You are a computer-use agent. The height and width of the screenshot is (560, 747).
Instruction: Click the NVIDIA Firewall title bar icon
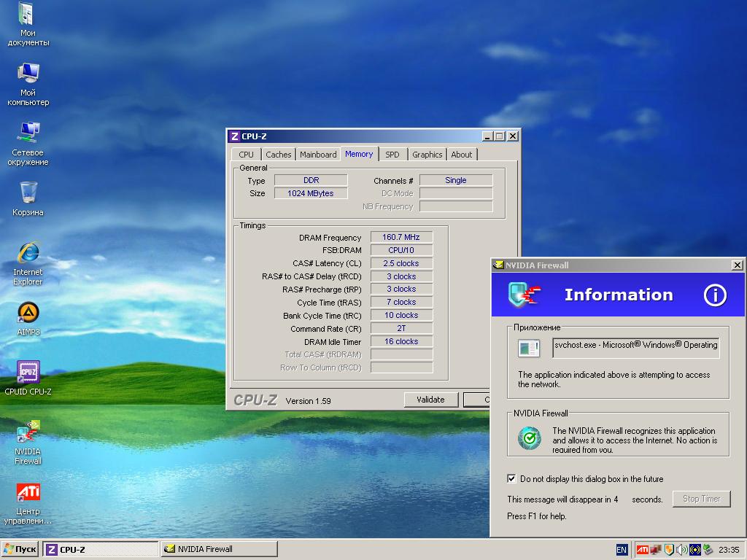tap(498, 265)
